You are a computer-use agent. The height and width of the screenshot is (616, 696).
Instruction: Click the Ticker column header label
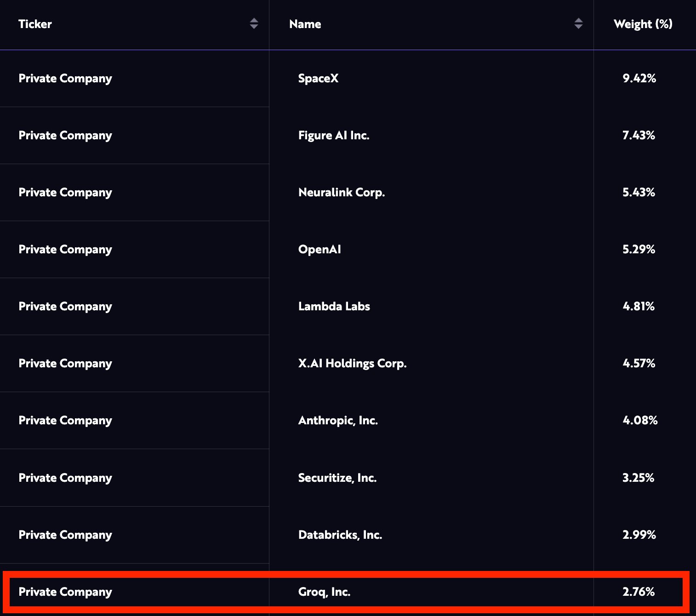35,24
